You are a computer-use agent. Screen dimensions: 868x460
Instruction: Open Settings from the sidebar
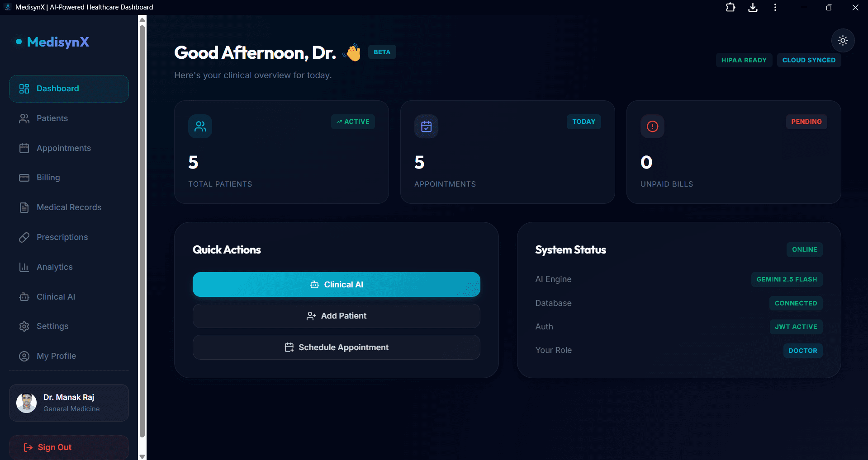pos(69,326)
